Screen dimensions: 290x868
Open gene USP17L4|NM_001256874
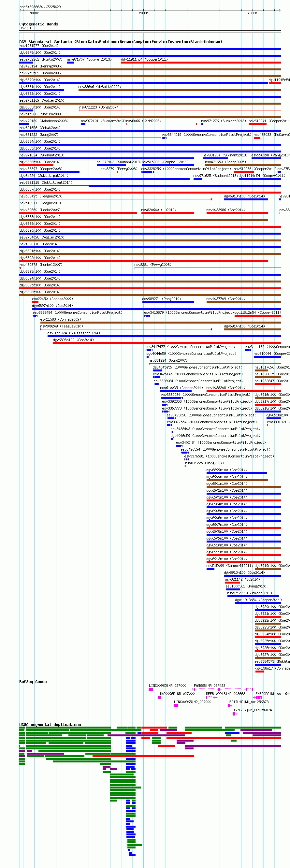coord(252,710)
